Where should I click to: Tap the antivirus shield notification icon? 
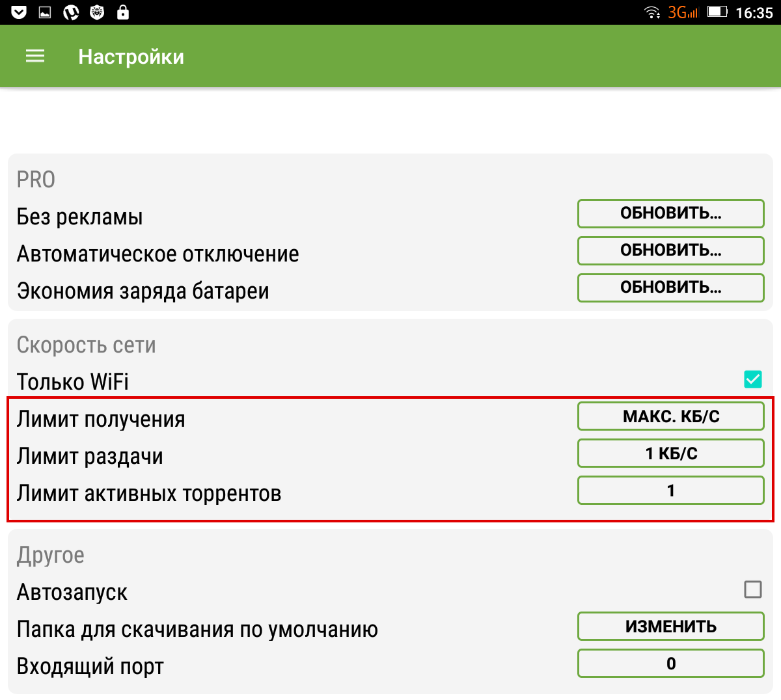point(97,12)
